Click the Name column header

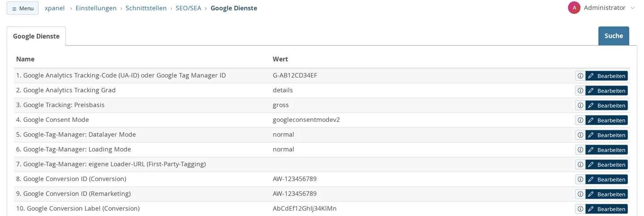tap(25, 59)
